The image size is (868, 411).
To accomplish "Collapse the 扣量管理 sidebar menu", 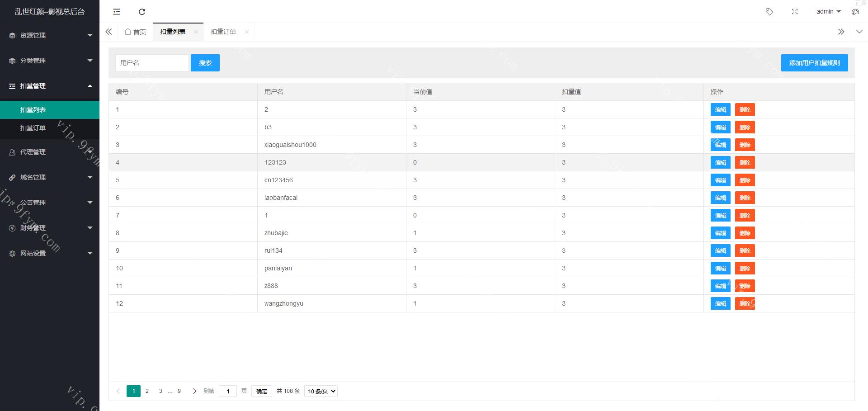I will (x=50, y=86).
